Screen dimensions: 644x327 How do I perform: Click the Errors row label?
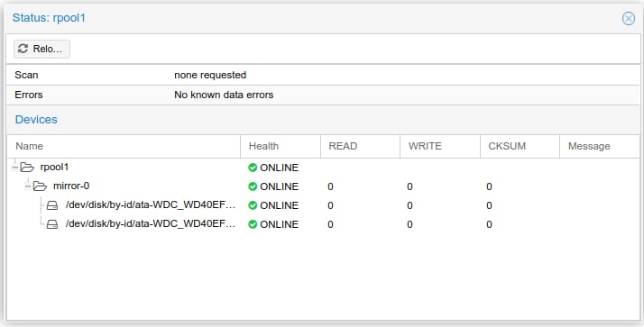(x=29, y=95)
